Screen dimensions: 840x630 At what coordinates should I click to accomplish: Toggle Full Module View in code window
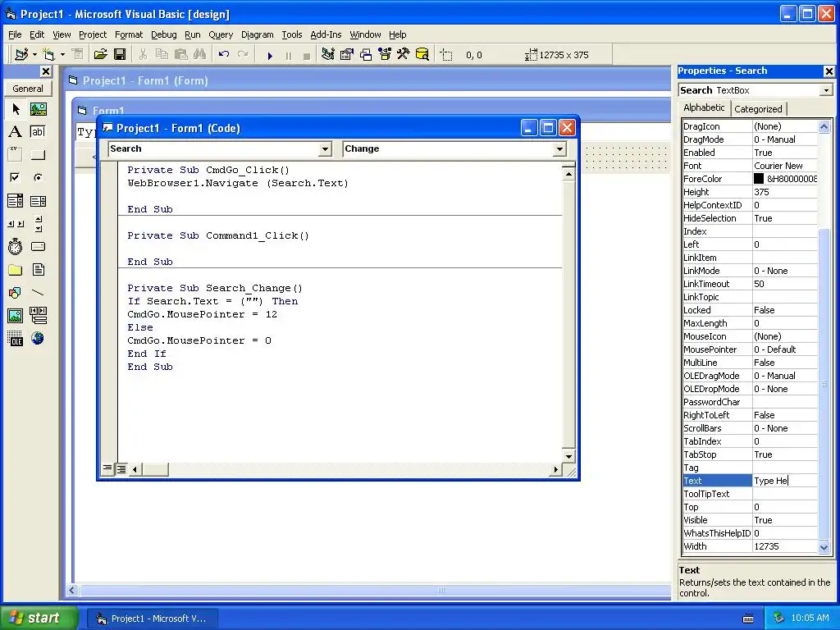click(121, 469)
